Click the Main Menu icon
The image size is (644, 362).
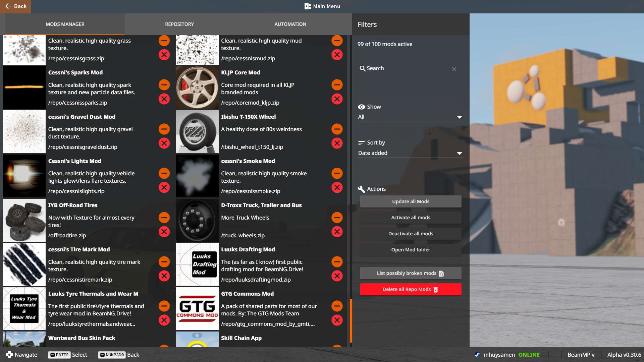pyautogui.click(x=308, y=6)
